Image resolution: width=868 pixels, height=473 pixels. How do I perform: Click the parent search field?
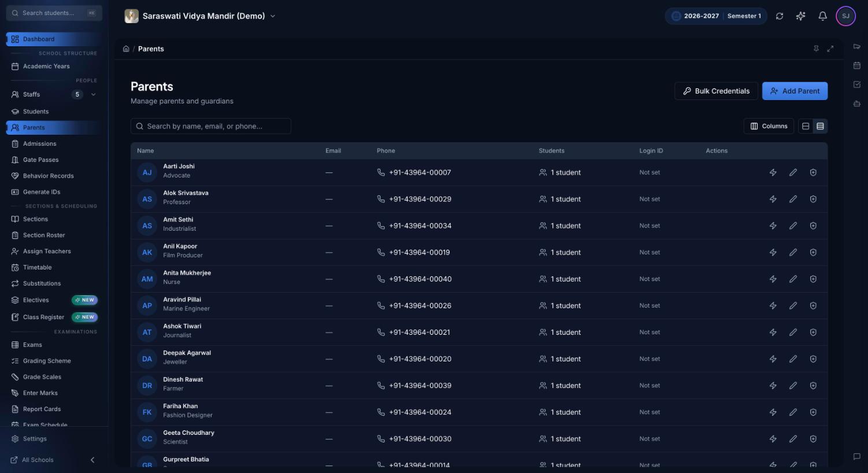pos(211,126)
